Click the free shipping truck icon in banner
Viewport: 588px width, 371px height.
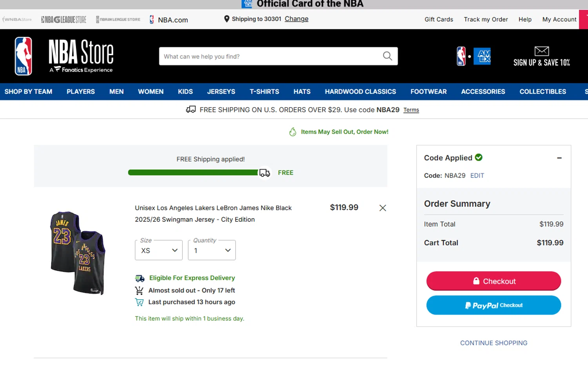click(x=191, y=109)
